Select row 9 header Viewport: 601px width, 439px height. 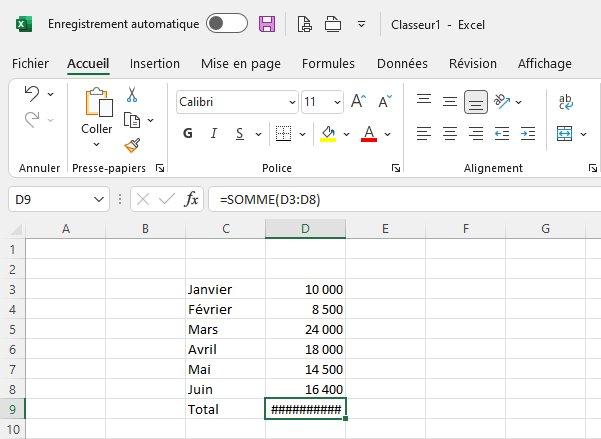point(13,409)
